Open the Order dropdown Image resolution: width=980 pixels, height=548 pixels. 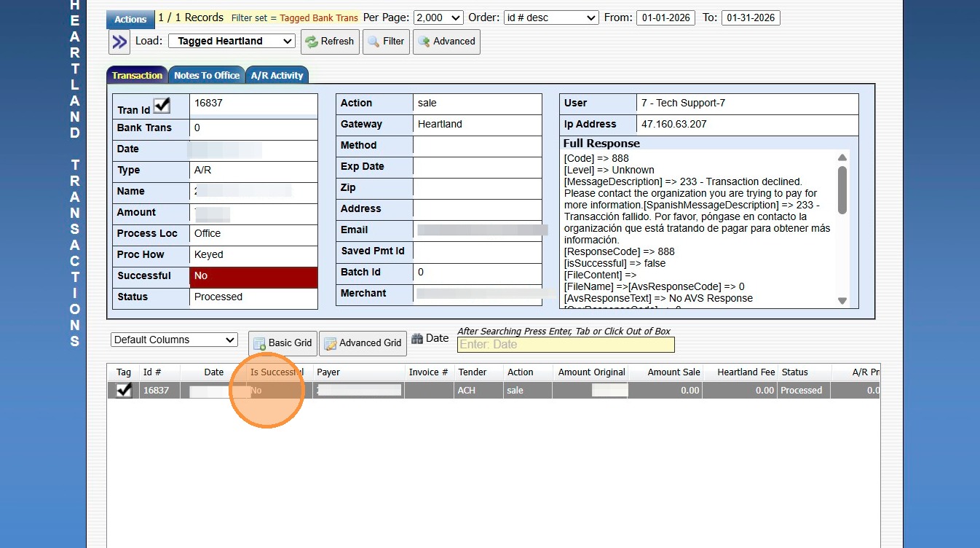coord(550,17)
